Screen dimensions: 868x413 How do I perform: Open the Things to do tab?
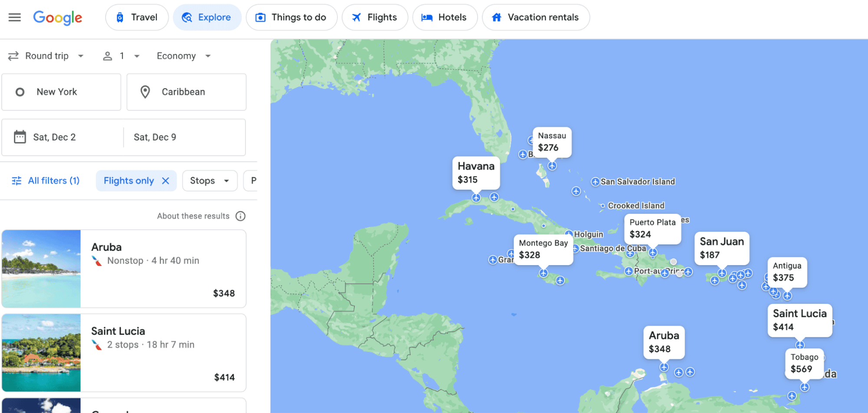point(291,17)
